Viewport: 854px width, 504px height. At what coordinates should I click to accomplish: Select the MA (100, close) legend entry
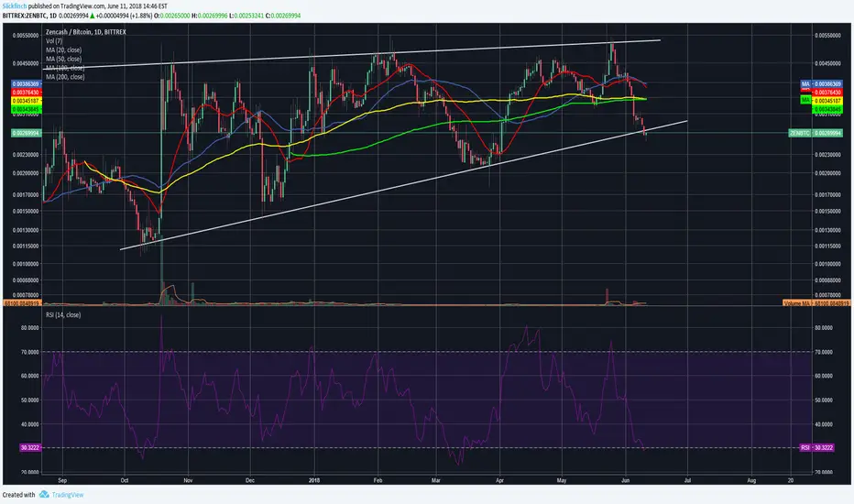coord(65,68)
